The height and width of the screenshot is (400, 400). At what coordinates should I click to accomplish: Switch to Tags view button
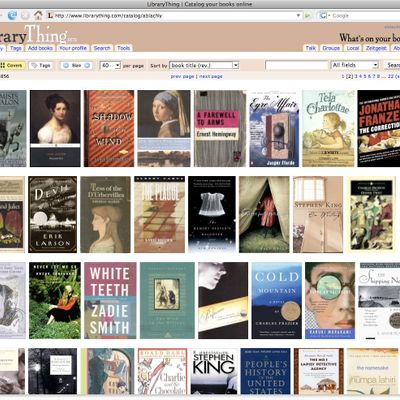pyautogui.click(x=41, y=65)
